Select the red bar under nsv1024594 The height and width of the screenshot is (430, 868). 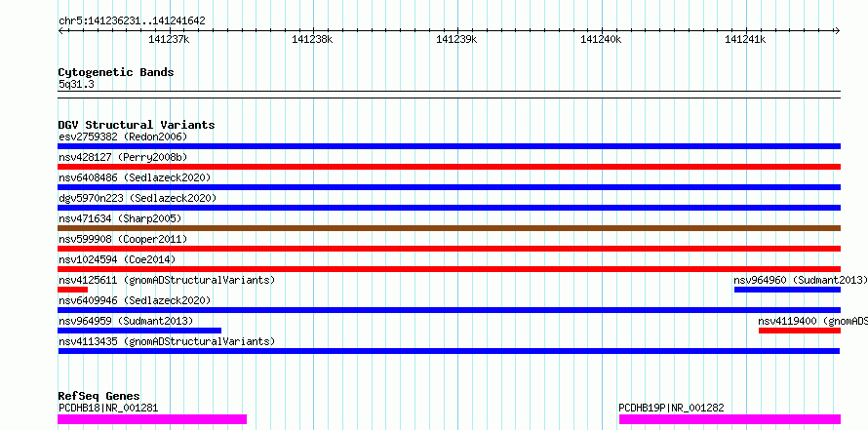pos(449,269)
